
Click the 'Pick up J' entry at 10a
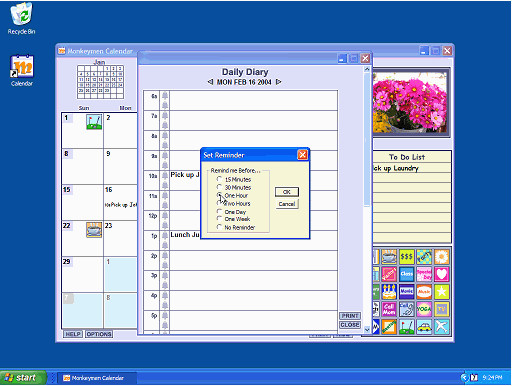(185, 175)
